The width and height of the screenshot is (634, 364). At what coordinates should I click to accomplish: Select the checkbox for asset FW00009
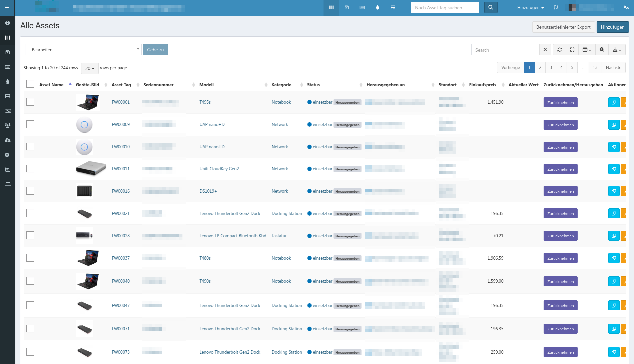pyautogui.click(x=30, y=124)
